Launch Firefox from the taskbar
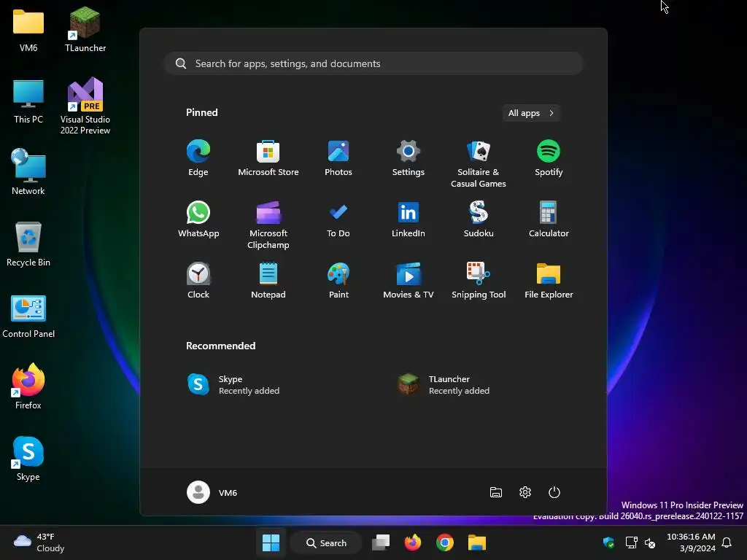Viewport: 747px width, 560px height. [413, 542]
